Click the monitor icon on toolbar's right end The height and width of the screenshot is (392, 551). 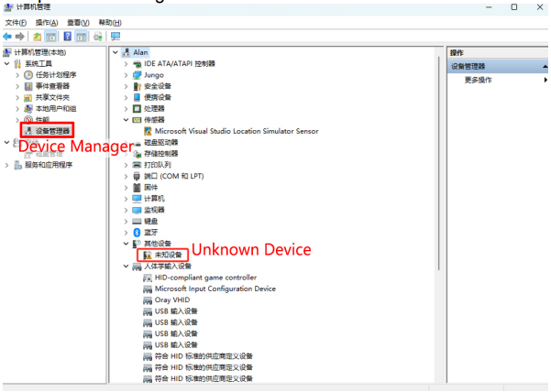(x=116, y=36)
